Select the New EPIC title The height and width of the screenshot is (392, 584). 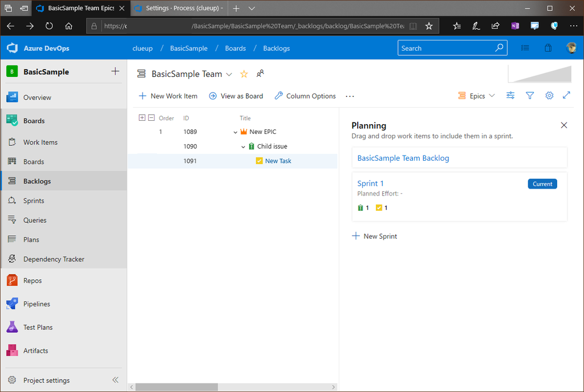262,132
